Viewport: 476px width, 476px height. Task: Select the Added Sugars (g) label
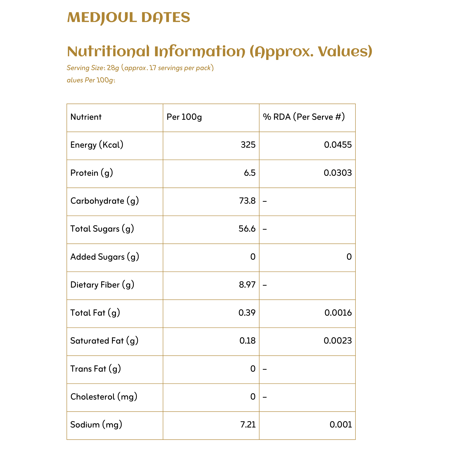(x=105, y=257)
